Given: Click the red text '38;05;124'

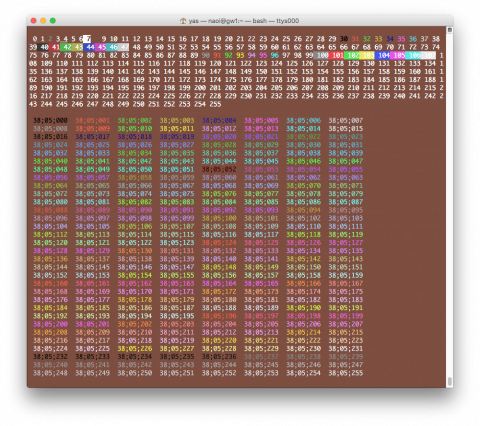Looking at the screenshot, I should (x=219, y=243).
